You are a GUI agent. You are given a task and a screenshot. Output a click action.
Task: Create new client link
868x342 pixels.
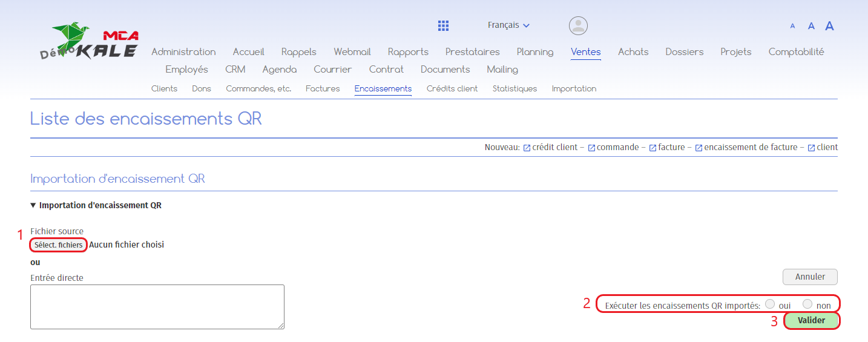[827, 147]
